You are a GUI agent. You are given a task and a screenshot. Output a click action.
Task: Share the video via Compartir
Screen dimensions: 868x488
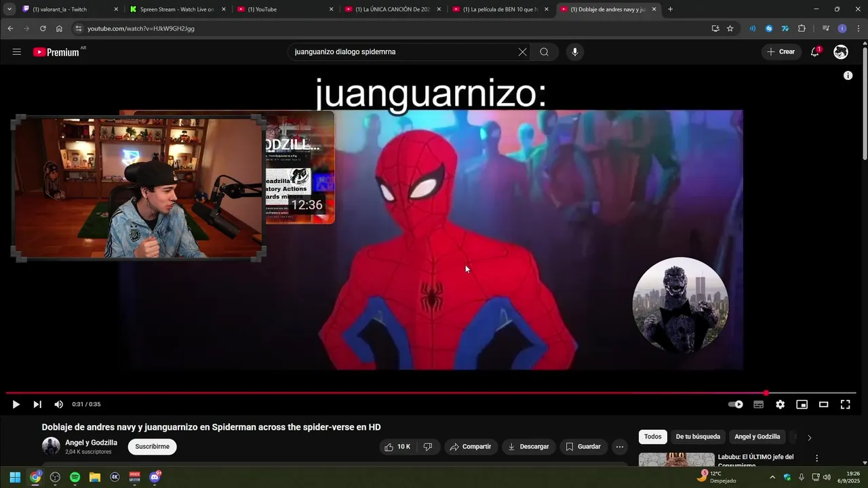[470, 447]
